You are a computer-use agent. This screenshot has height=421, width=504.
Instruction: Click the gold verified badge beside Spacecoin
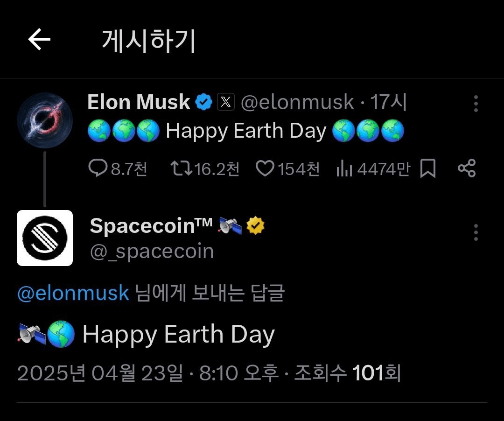coord(255,226)
